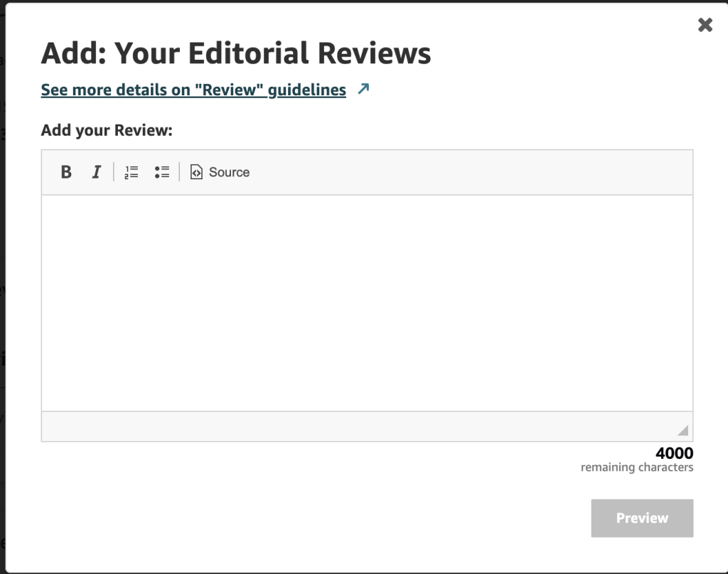This screenshot has height=574, width=728.
Task: Toggle italic formatting in the review editor
Action: [x=97, y=172]
